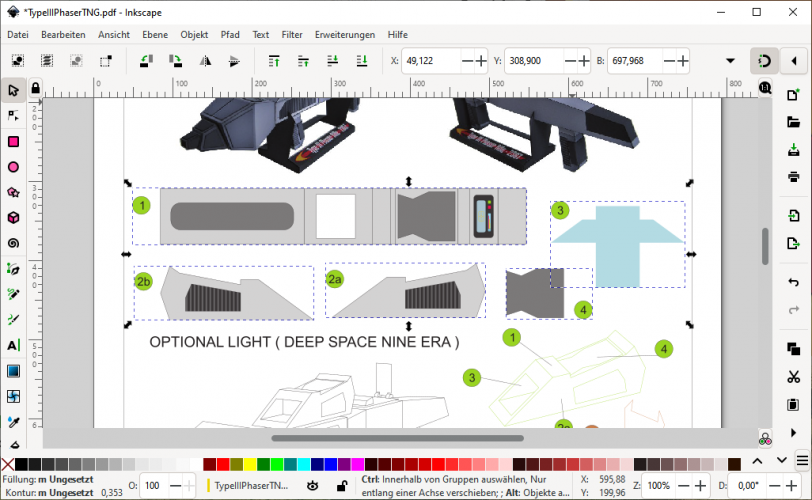Select the mesh gradient tool

coord(13,396)
